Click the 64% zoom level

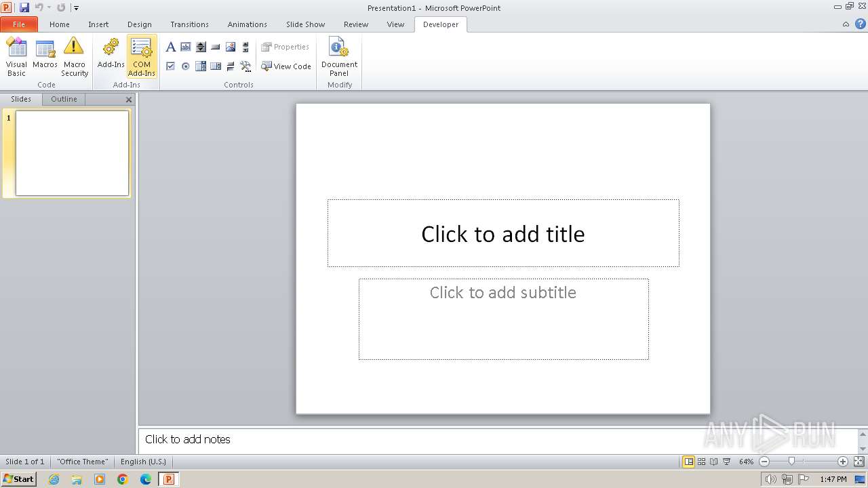pos(746,462)
